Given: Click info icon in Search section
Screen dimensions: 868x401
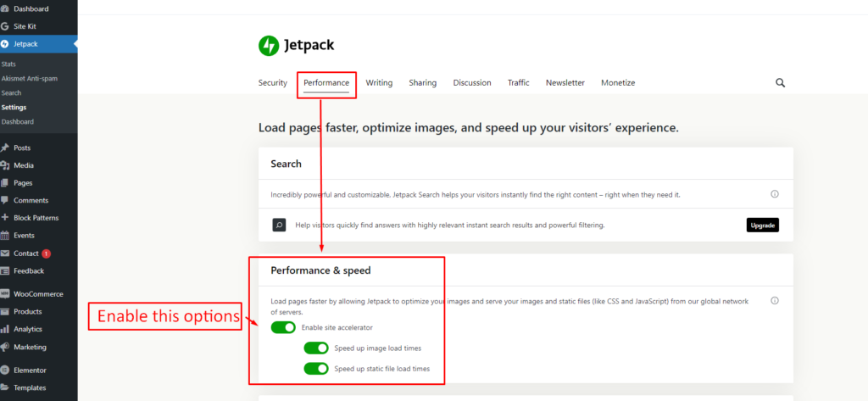Looking at the screenshot, I should [775, 194].
